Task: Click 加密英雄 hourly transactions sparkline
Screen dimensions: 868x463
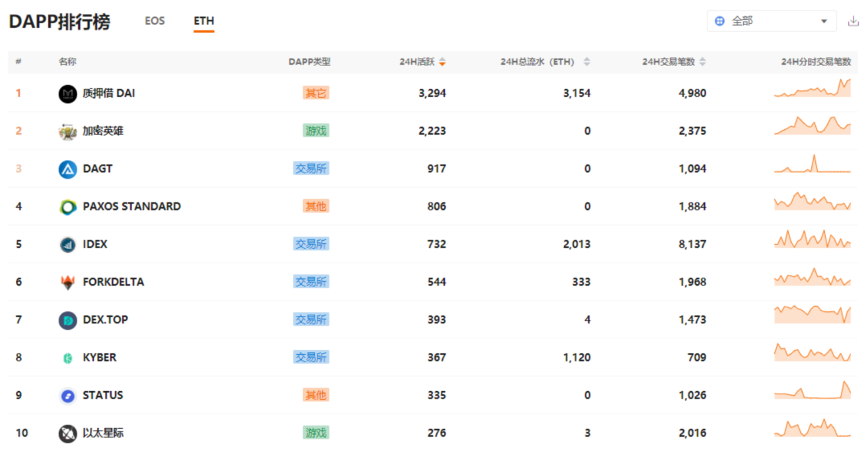Action: (x=813, y=125)
